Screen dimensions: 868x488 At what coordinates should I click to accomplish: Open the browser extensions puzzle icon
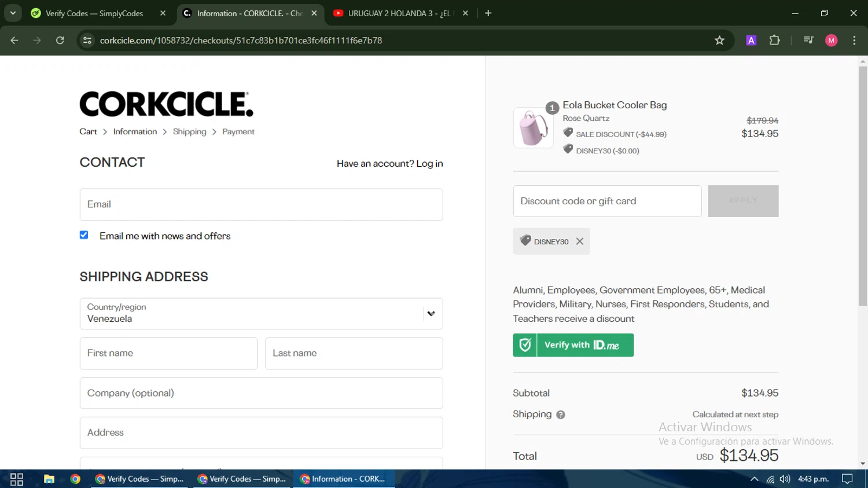(x=774, y=41)
